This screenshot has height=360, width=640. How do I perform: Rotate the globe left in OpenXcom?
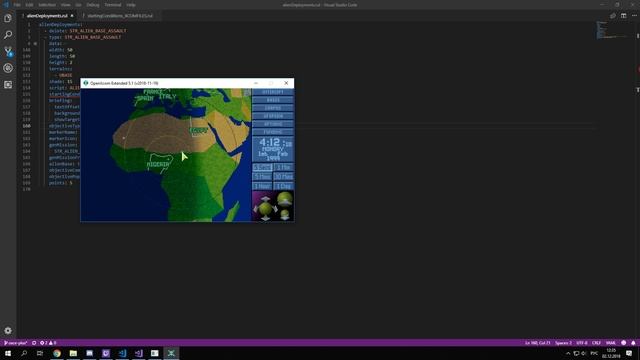[x=256, y=209]
